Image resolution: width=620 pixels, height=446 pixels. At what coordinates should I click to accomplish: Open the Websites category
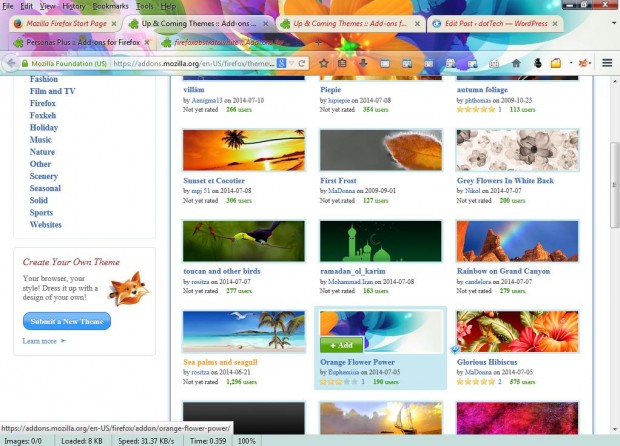tap(45, 225)
